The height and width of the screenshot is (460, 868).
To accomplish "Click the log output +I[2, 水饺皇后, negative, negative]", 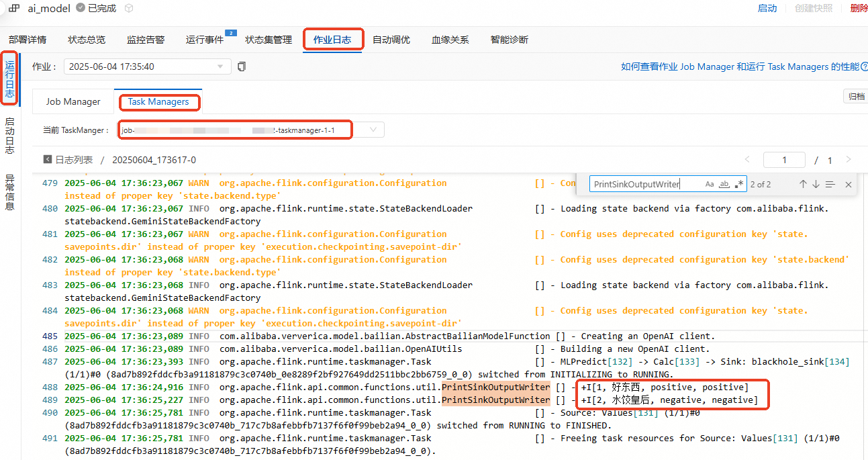I will pos(669,400).
